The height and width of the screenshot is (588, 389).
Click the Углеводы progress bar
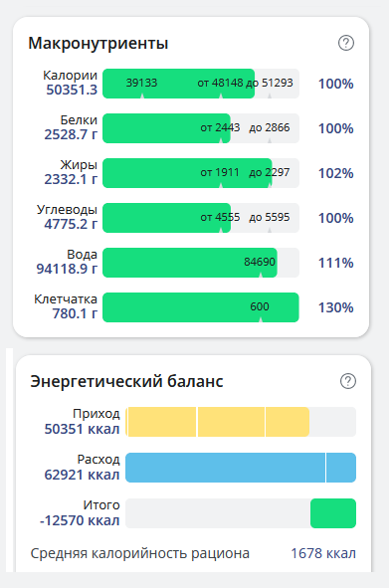(x=201, y=218)
